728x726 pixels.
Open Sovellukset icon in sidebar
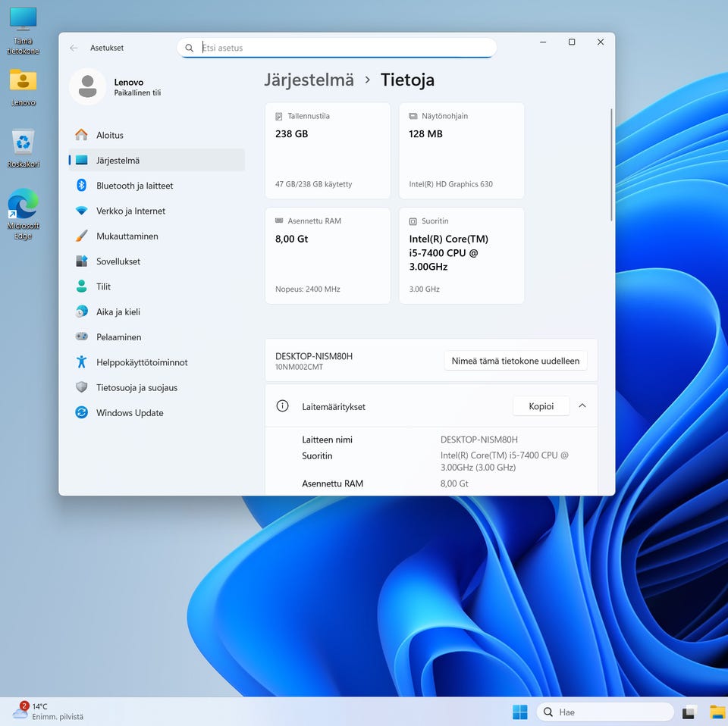pyautogui.click(x=81, y=261)
